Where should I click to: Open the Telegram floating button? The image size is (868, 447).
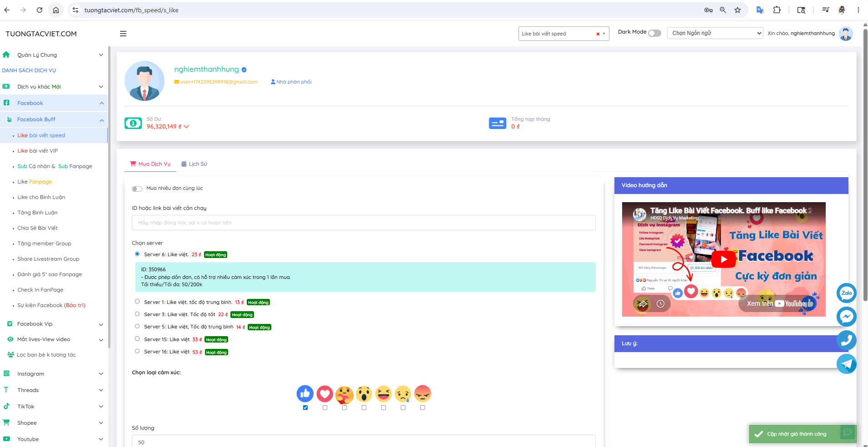click(x=846, y=364)
